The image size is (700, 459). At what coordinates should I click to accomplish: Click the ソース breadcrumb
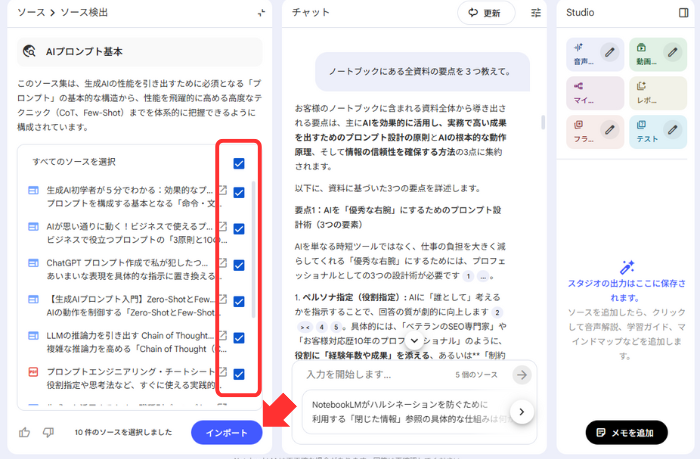click(31, 13)
